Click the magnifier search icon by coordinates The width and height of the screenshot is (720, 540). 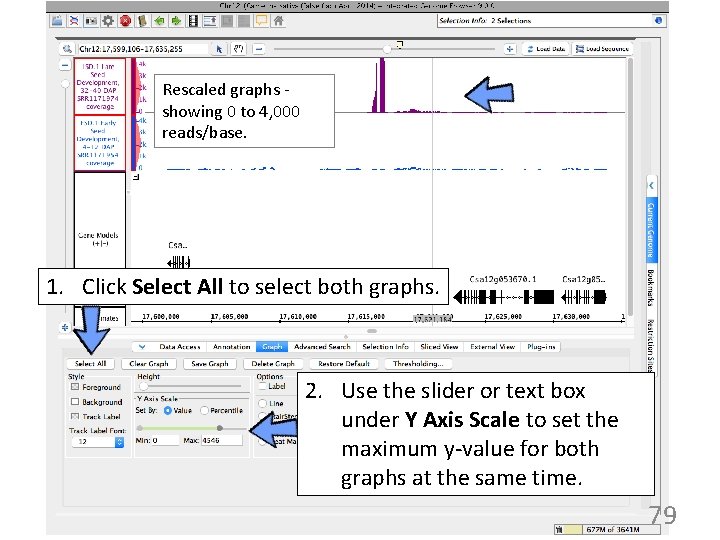pyautogui.click(x=67, y=49)
